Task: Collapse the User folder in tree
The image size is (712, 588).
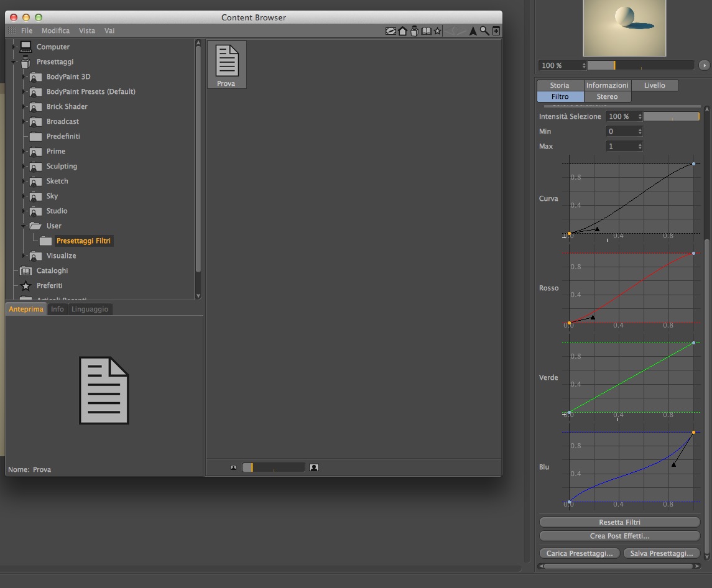Action: pyautogui.click(x=24, y=226)
